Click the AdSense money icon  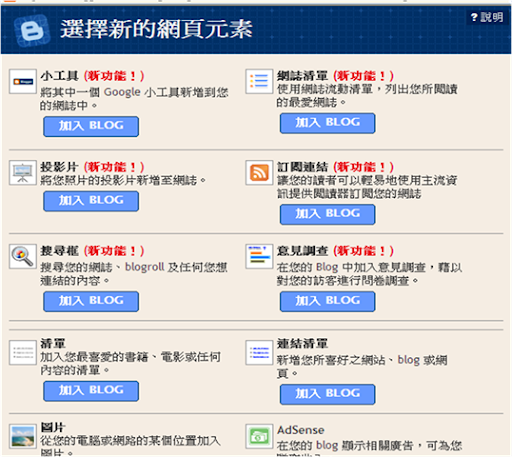[x=259, y=436]
